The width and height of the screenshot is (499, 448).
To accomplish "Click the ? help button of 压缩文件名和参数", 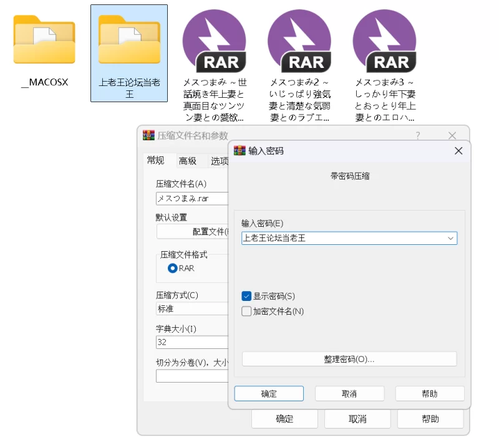I will (x=418, y=136).
